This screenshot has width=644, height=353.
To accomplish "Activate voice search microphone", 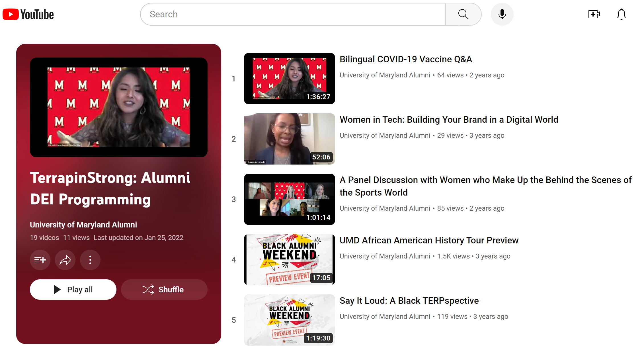I will click(502, 14).
